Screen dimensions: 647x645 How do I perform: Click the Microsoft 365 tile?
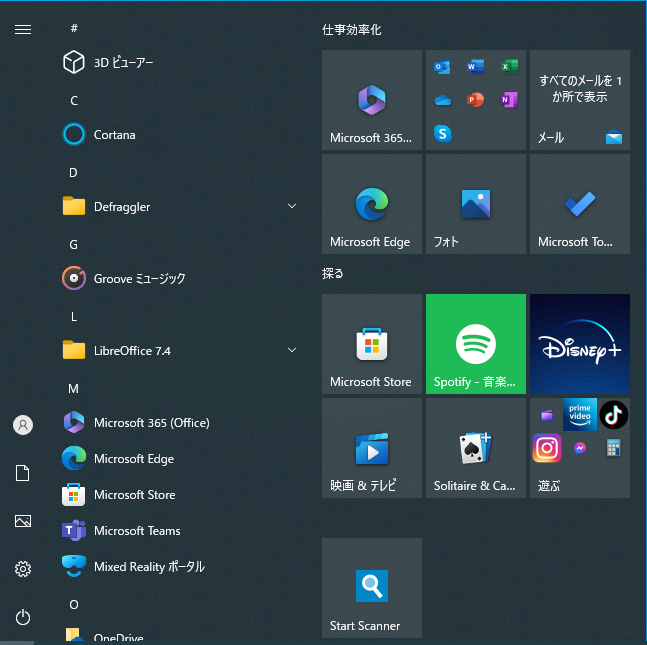[372, 100]
